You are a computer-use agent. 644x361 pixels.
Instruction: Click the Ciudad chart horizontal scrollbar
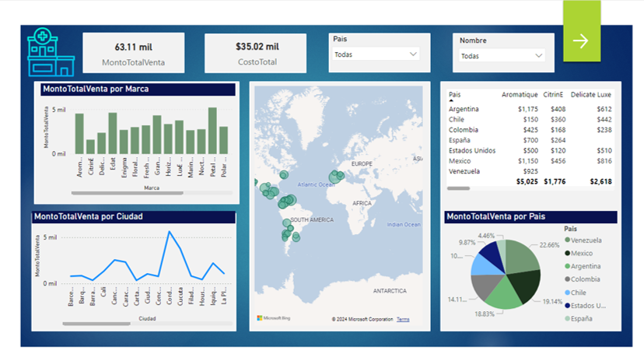click(96, 323)
